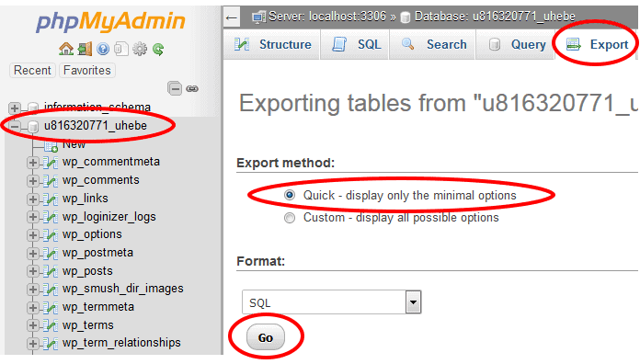Click the wp_commentmeta table icon

51,163
